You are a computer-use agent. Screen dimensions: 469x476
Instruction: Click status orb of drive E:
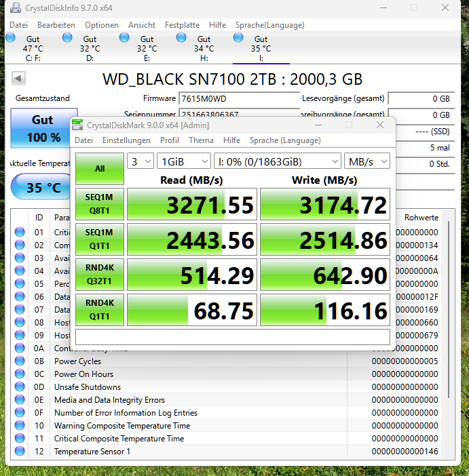124,38
